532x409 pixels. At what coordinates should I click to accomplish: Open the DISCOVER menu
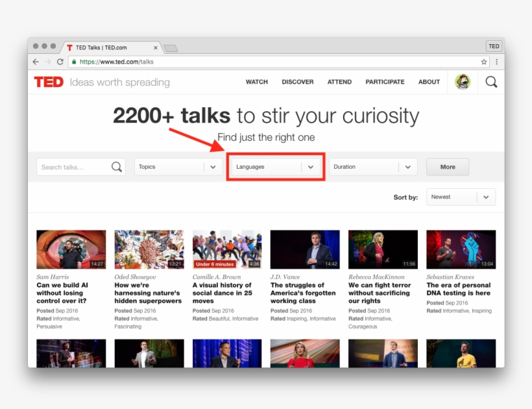coord(298,82)
